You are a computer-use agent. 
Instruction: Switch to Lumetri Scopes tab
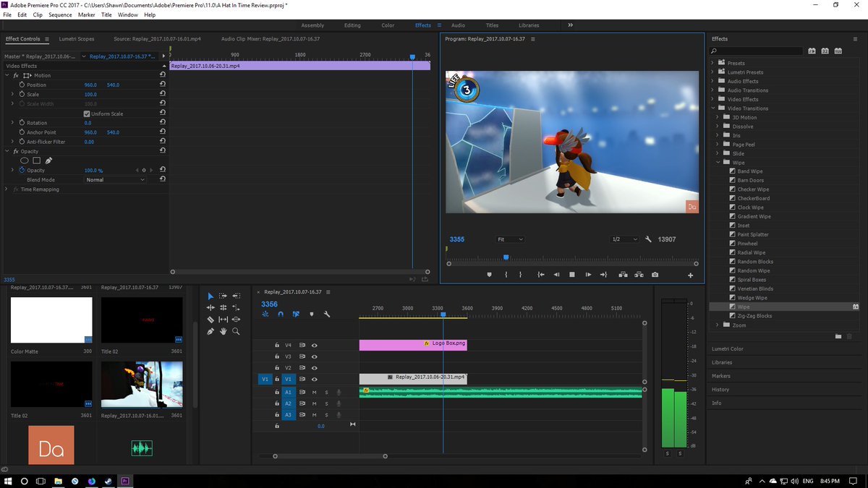tap(76, 39)
